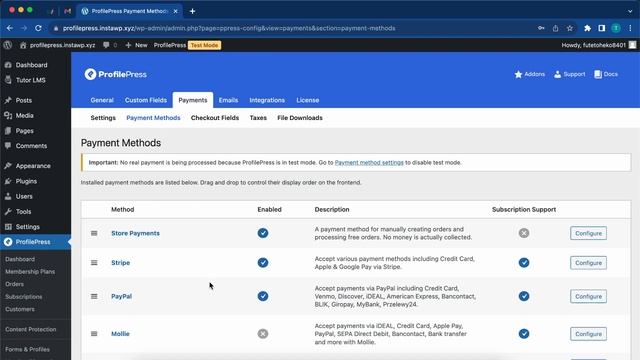Switch to License tab
The height and width of the screenshot is (360, 640).
click(308, 100)
